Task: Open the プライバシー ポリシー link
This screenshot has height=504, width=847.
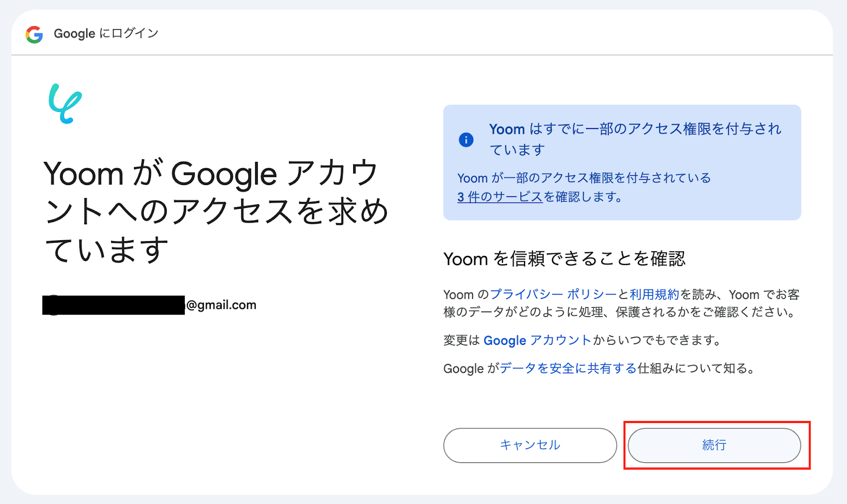Action: 553,295
